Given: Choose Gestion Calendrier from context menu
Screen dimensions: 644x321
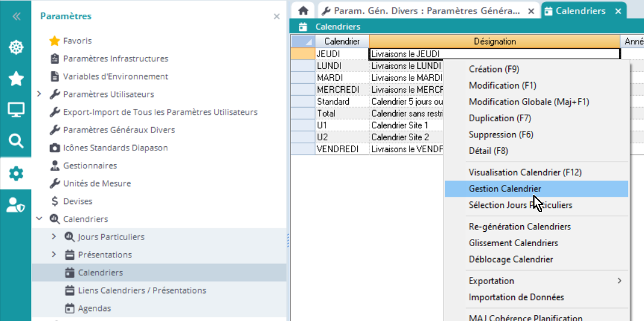Looking at the screenshot, I should [x=505, y=189].
